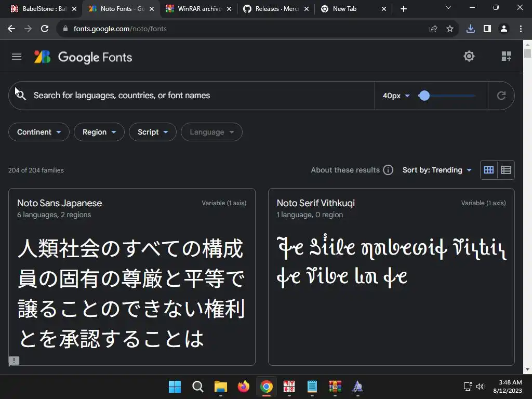This screenshot has height=399, width=532.
Task: Toggle the browser side panel
Action: 487,29
